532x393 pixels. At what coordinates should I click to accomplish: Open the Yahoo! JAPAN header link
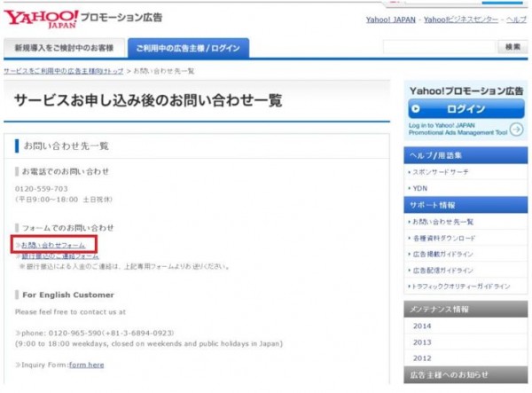point(390,20)
